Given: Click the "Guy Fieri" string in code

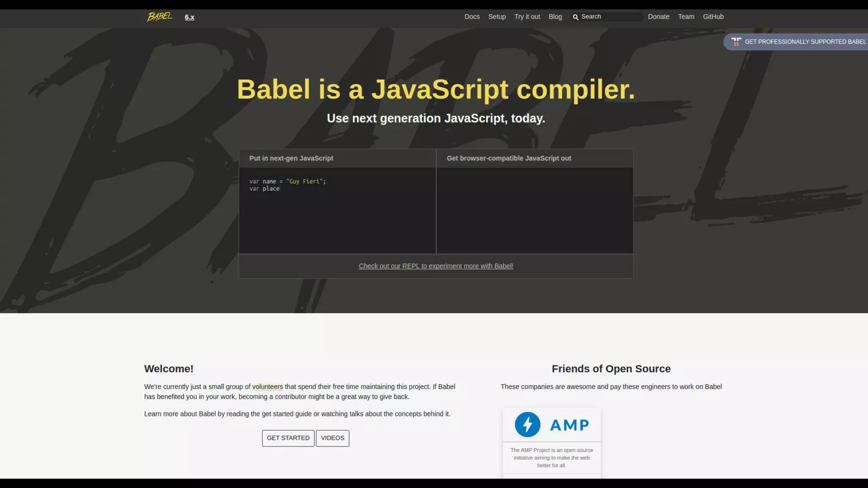Looking at the screenshot, I should [x=304, y=181].
